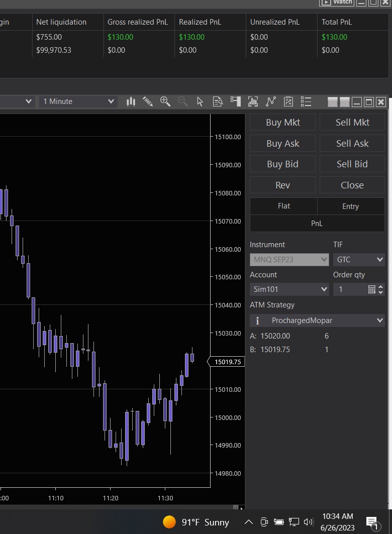
Task: Open the order quantity calculator icon
Action: (372, 289)
